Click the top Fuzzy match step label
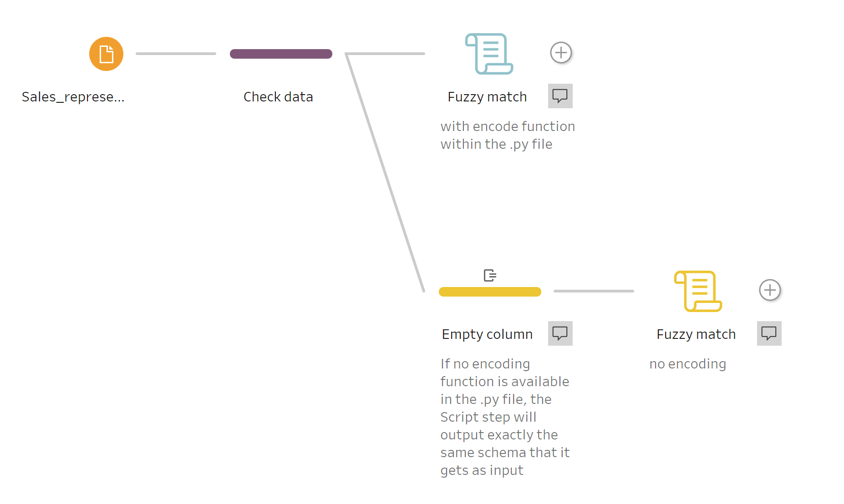The height and width of the screenshot is (504, 844). pos(487,97)
